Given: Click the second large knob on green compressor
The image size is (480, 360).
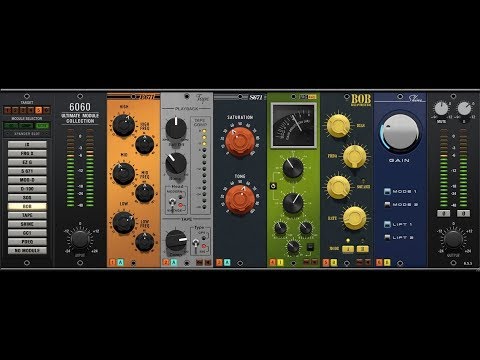Looking at the screenshot, I should coord(293,203).
